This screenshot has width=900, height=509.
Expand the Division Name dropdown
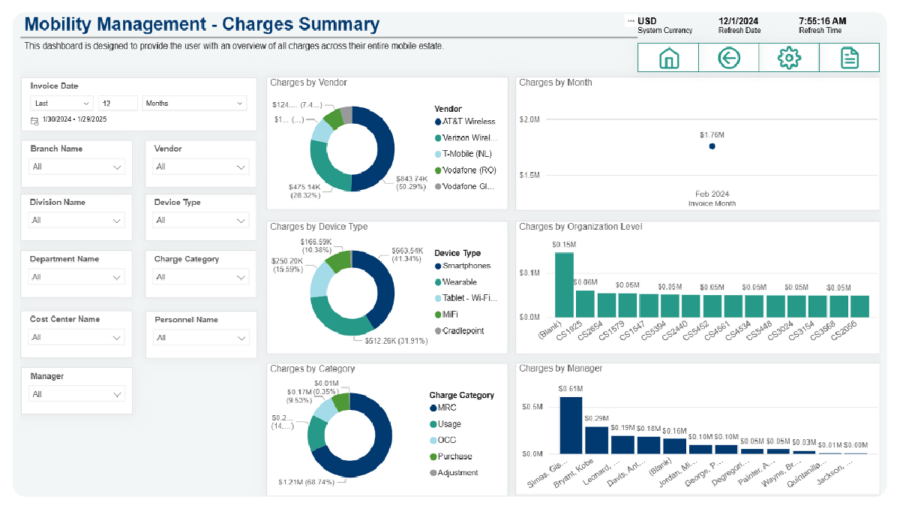click(77, 220)
